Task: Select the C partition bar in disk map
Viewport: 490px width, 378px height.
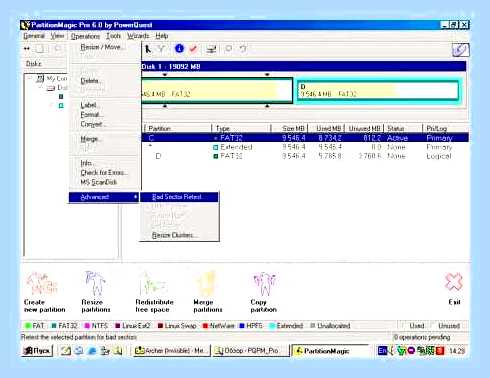Action: tap(217, 90)
